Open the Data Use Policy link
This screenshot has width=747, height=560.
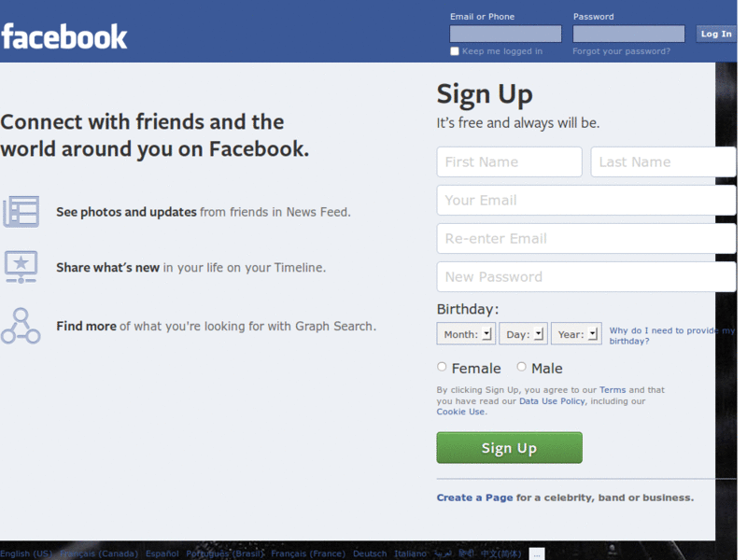coord(552,401)
